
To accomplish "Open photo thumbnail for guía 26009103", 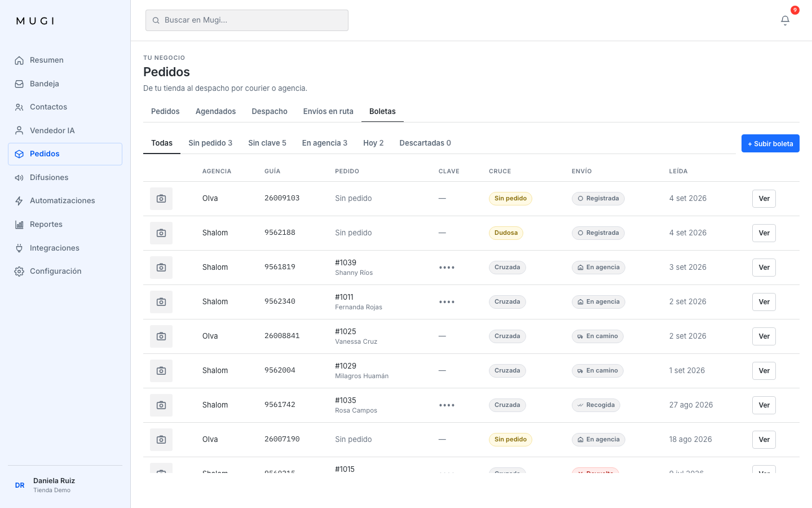I will point(161,199).
